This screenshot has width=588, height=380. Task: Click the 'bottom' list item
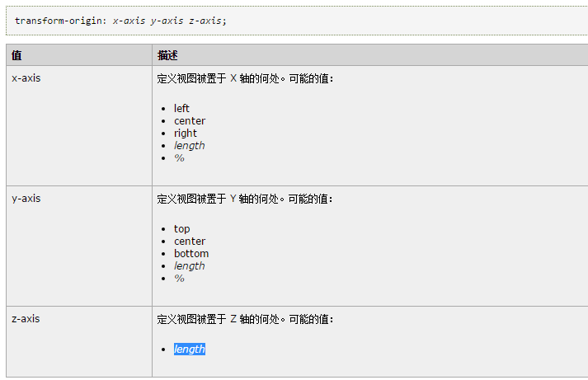191,253
